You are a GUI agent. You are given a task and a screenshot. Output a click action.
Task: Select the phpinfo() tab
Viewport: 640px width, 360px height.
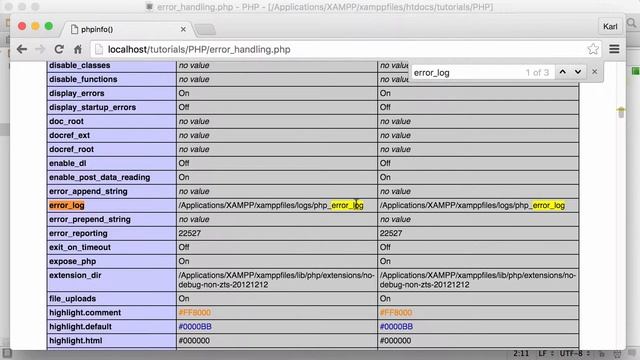pyautogui.click(x=127, y=29)
